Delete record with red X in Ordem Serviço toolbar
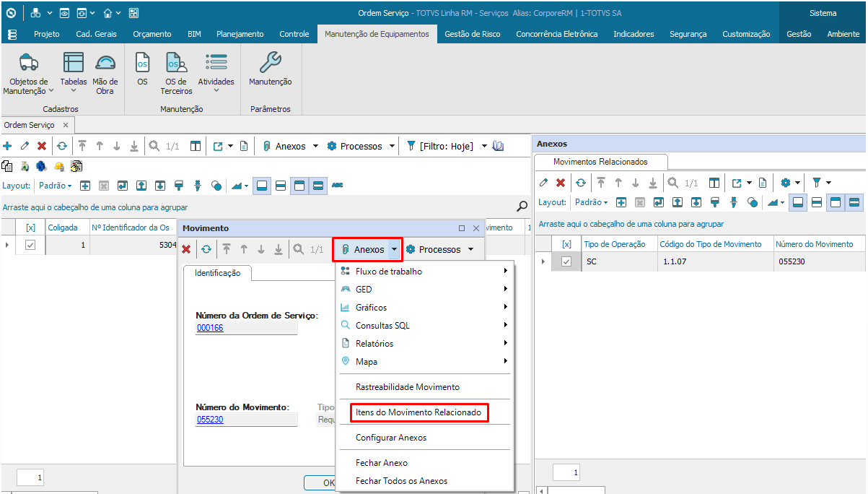The height and width of the screenshot is (494, 868). [42, 146]
